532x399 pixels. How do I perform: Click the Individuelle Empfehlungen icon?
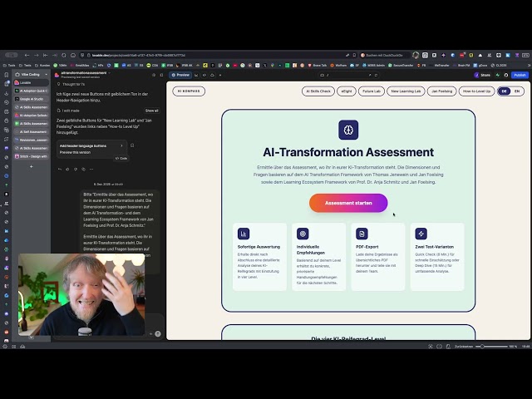303,234
